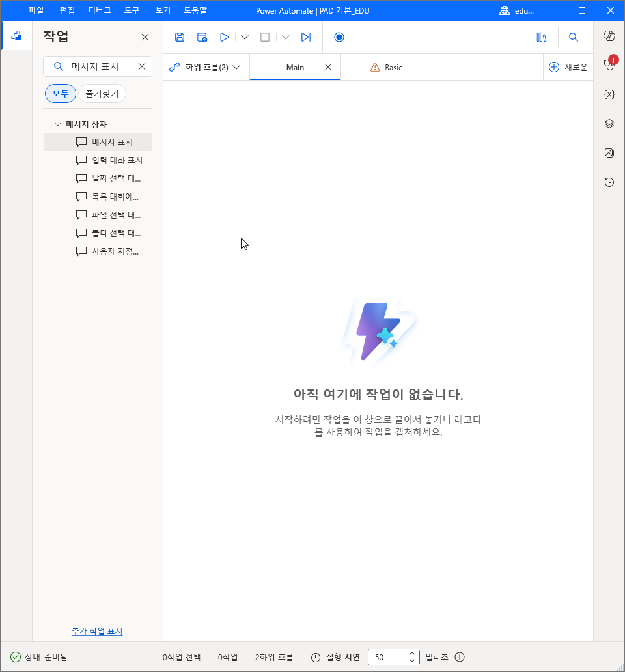Increase run delay with up arrow

click(412, 653)
